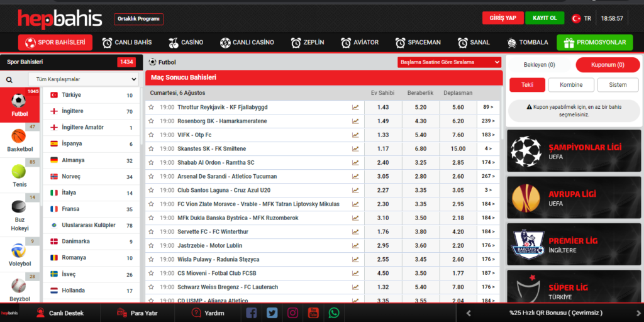Image resolution: width=644 pixels, height=322 pixels.
Task: Select Basketbol sport icon
Action: 19,140
